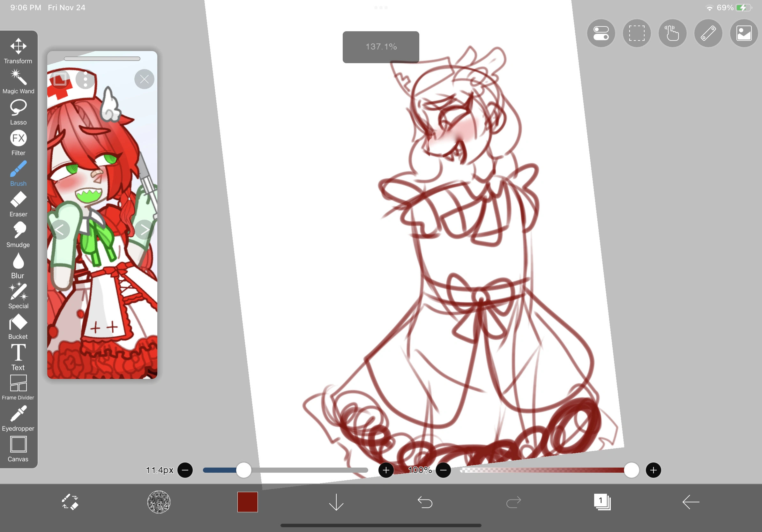This screenshot has width=762, height=532.
Task: Open the reference window three-dot menu
Action: tap(86, 79)
